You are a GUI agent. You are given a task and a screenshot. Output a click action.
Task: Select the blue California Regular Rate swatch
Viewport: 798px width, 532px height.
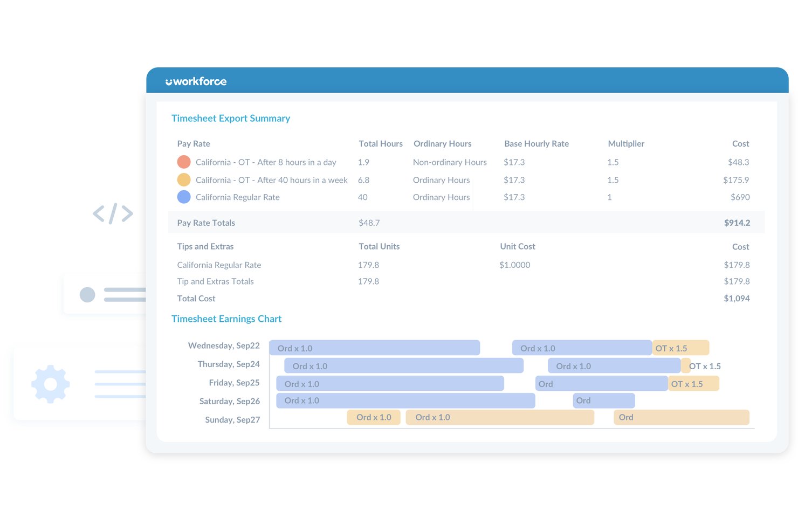184,197
